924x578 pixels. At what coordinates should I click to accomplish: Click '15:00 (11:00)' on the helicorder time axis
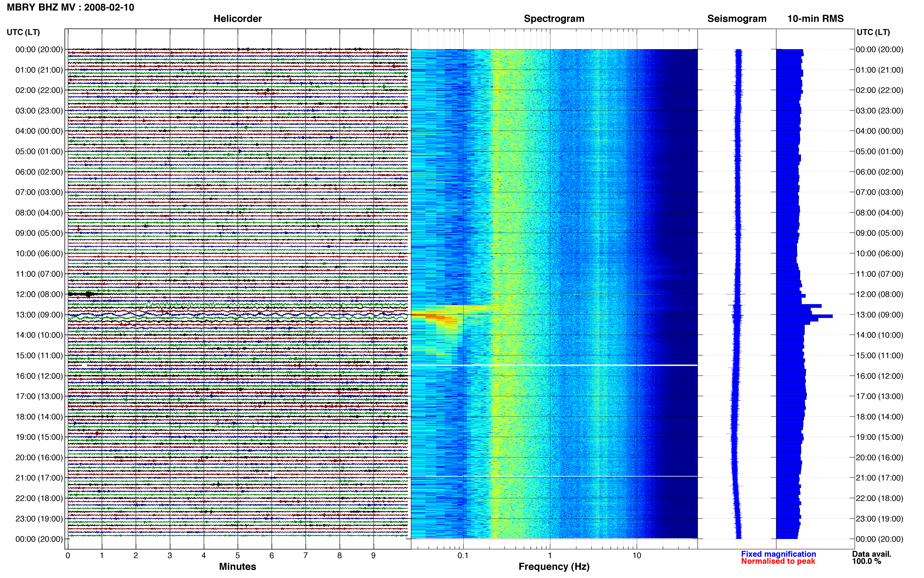(x=39, y=355)
